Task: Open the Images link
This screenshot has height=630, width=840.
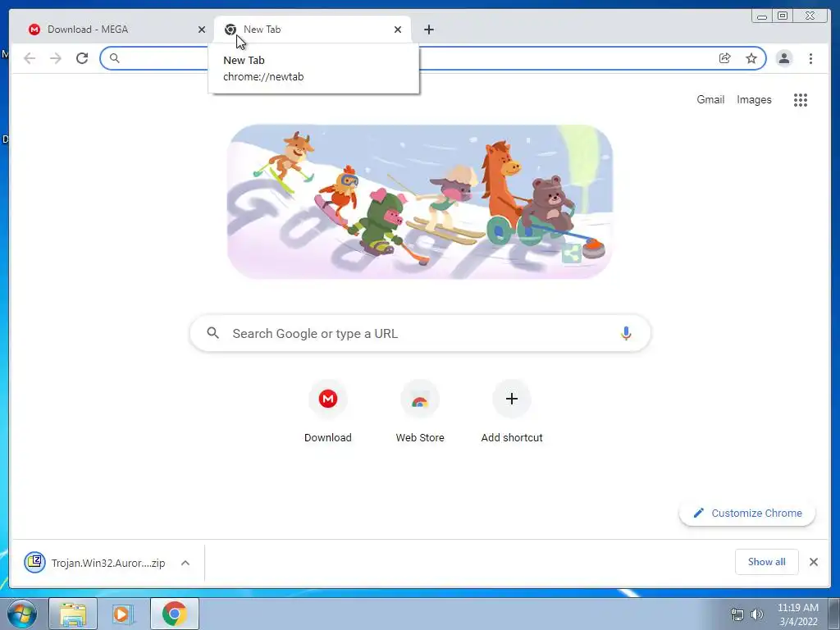Action: click(754, 99)
